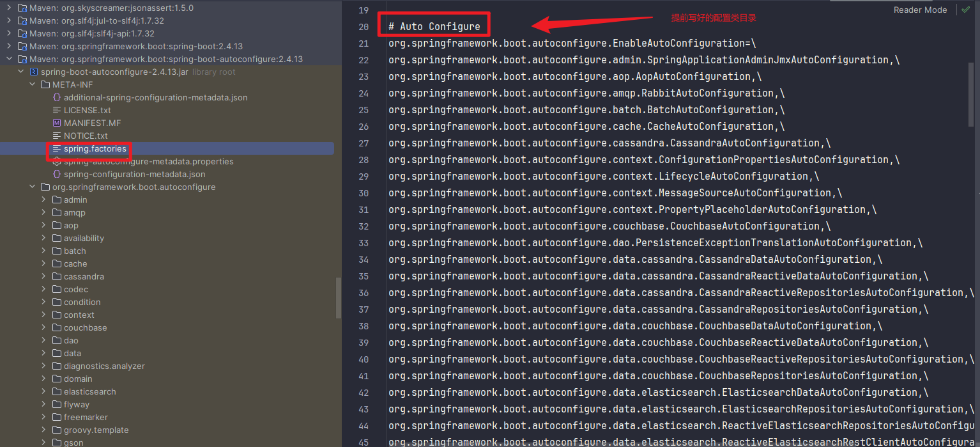The image size is (980, 447).
Task: Place cursor on '# Auto Configure' comment line
Action: click(x=434, y=27)
